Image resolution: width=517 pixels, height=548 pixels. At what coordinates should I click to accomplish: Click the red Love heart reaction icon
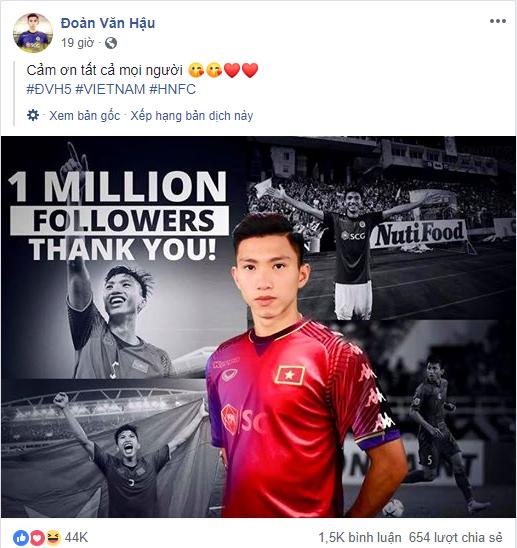click(37, 538)
